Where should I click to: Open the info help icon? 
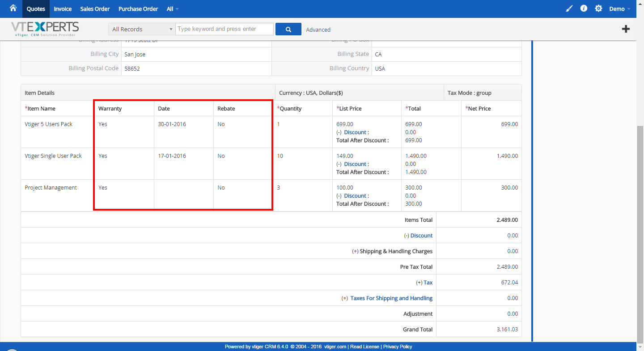pos(584,8)
